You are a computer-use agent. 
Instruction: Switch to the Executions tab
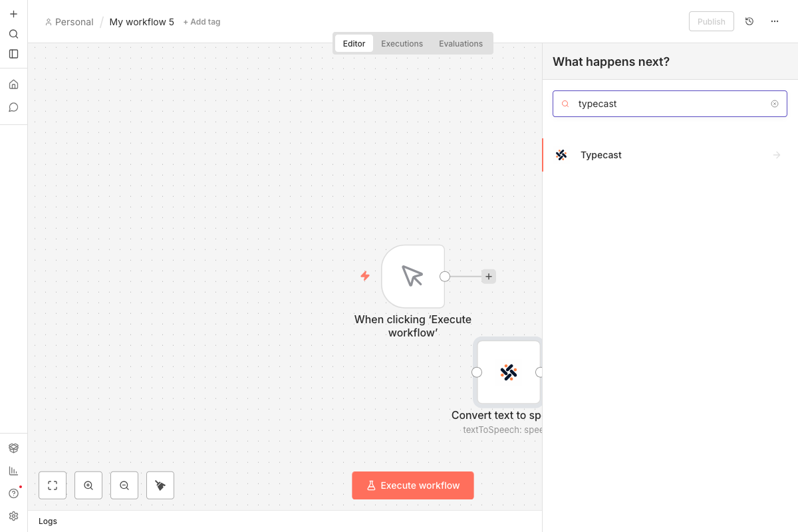click(402, 43)
